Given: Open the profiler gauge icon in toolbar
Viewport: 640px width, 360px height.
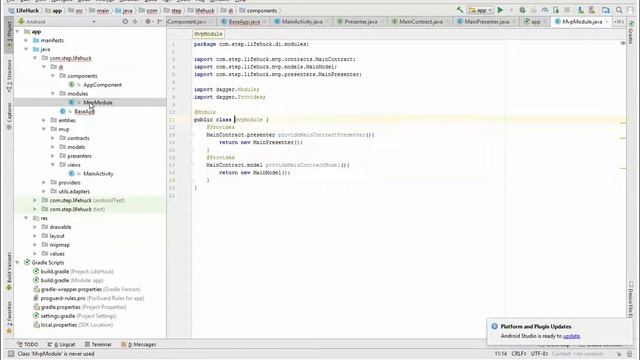Looking at the screenshot, I should click(x=544, y=10).
